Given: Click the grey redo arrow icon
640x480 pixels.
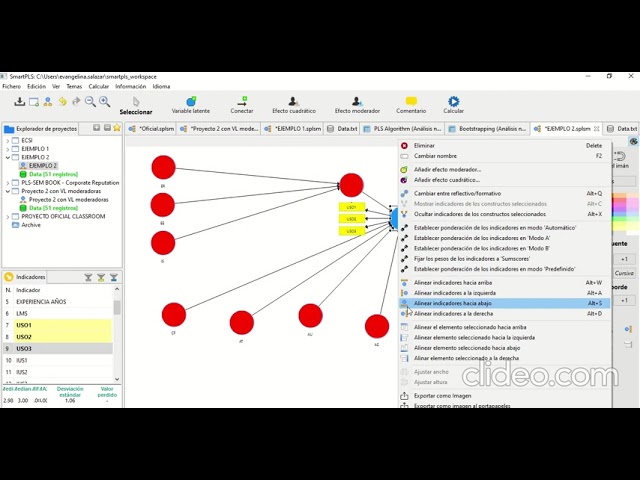Looking at the screenshot, I should click(x=76, y=101).
